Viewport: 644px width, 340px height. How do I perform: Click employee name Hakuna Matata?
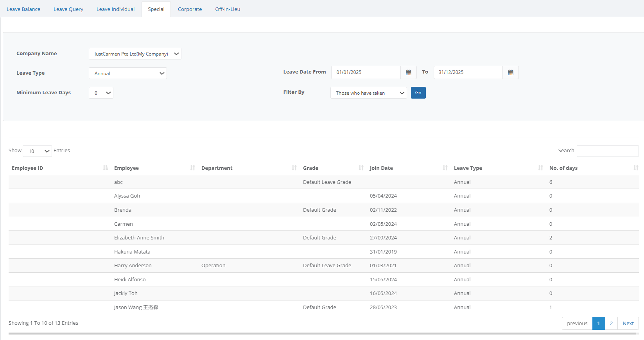[132, 252]
